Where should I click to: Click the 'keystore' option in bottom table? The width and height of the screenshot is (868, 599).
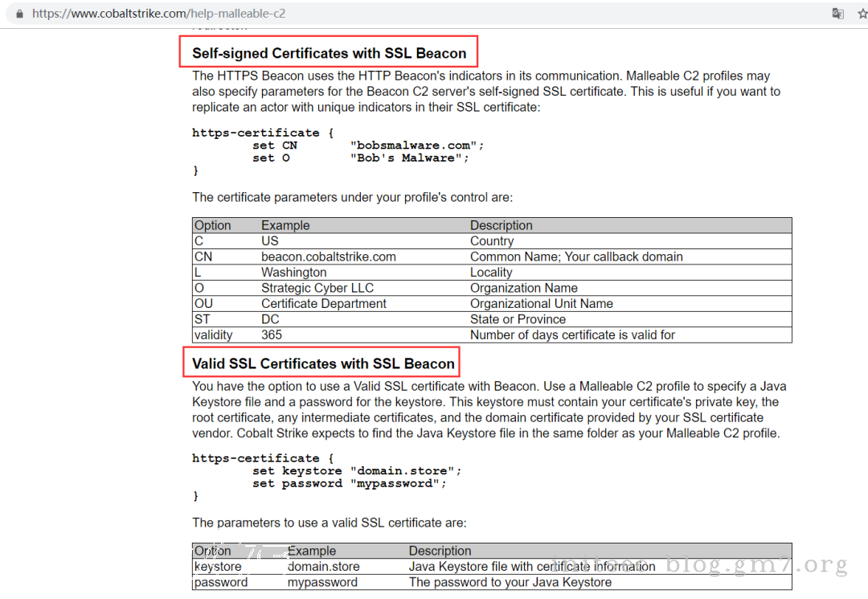[217, 566]
